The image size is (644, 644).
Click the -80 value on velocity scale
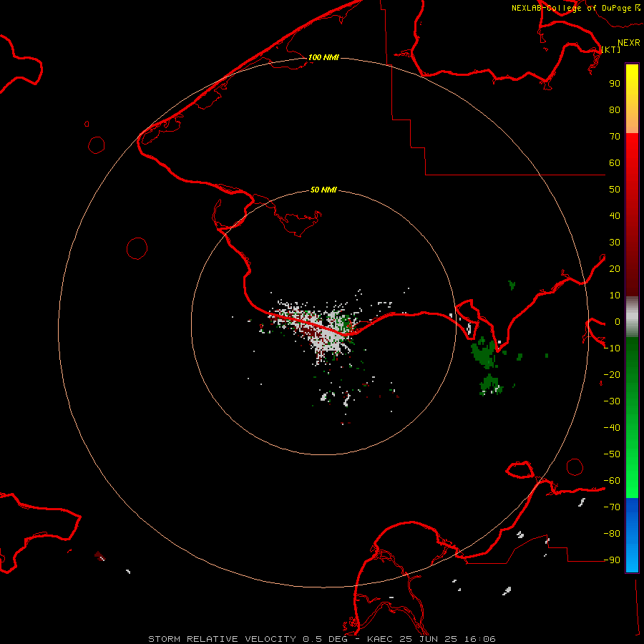tap(612, 534)
